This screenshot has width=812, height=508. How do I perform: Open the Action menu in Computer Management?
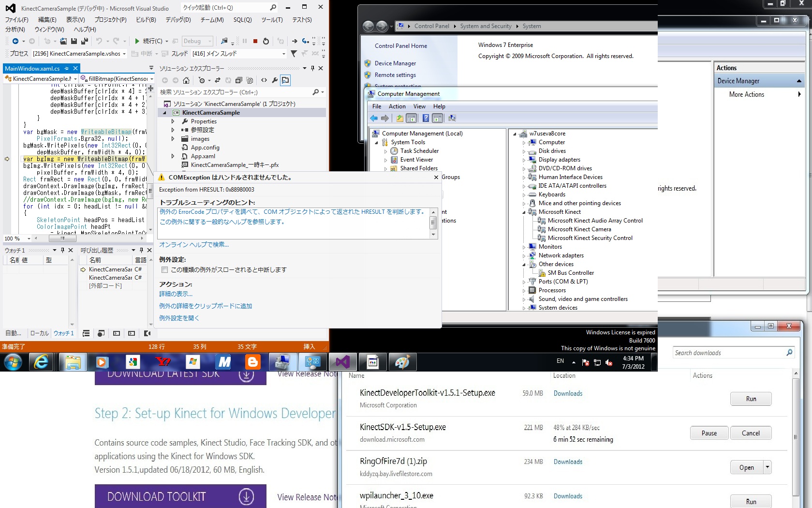pos(397,106)
